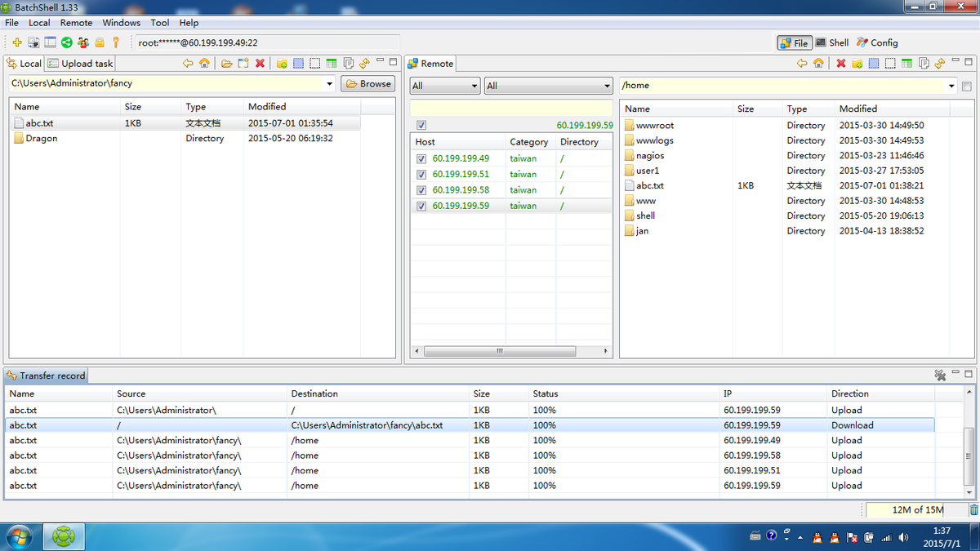Go to home directory in Remote panel
The height and width of the screenshot is (551, 980).
(818, 63)
